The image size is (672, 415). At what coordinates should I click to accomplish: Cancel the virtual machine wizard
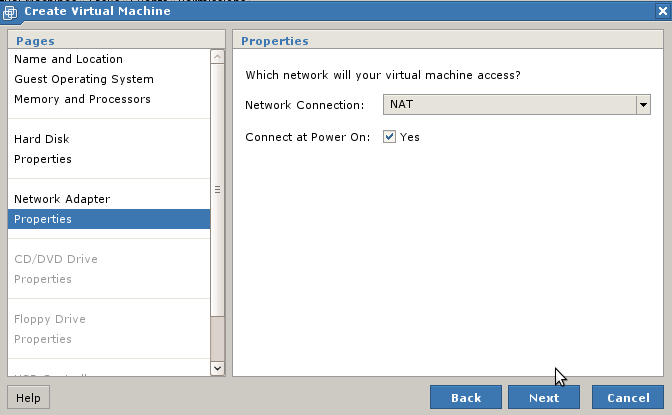pos(627,398)
